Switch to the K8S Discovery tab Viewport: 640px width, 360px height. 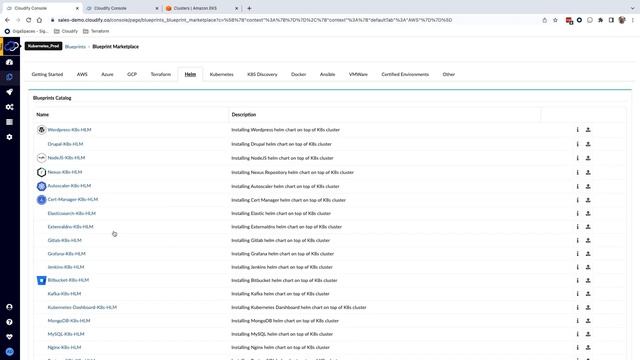point(262,74)
